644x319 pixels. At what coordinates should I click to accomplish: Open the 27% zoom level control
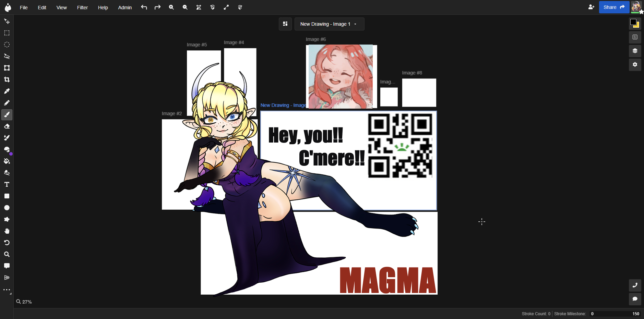click(x=24, y=302)
